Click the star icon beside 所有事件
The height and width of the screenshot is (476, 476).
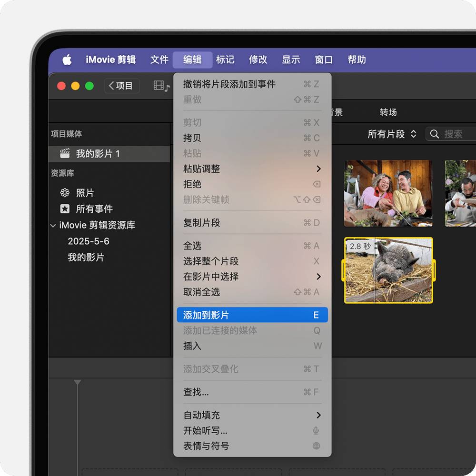pyautogui.click(x=65, y=209)
